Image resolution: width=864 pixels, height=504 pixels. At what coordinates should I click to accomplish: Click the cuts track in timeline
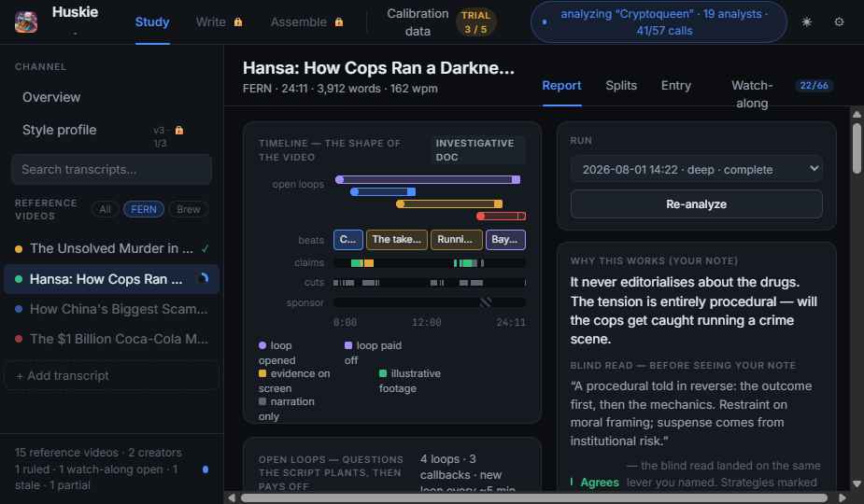click(x=430, y=283)
